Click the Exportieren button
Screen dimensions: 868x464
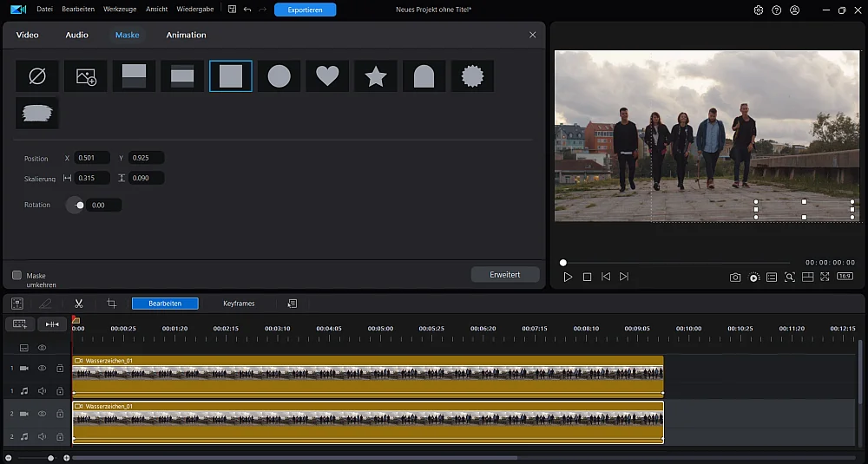305,10
